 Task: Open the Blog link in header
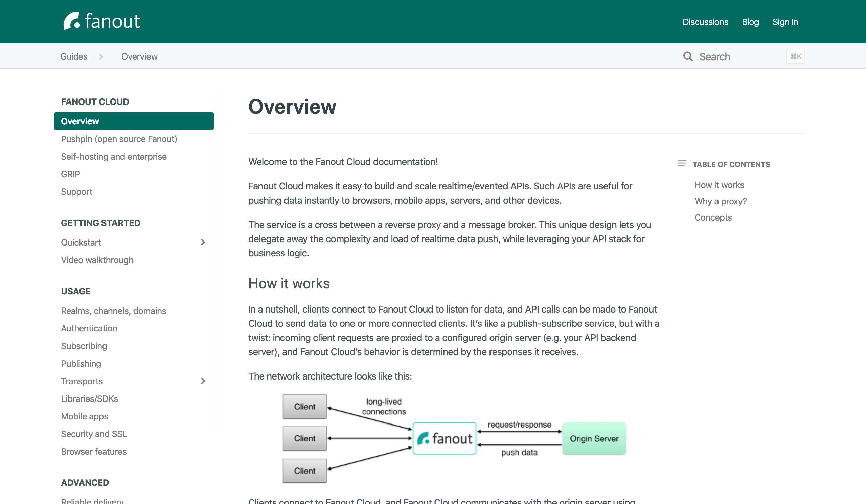(750, 22)
